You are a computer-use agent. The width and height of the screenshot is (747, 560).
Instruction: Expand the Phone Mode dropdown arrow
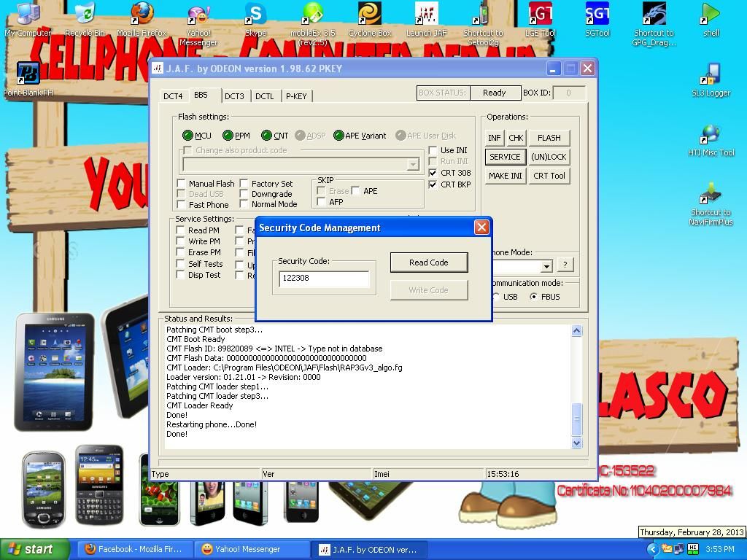tap(546, 266)
